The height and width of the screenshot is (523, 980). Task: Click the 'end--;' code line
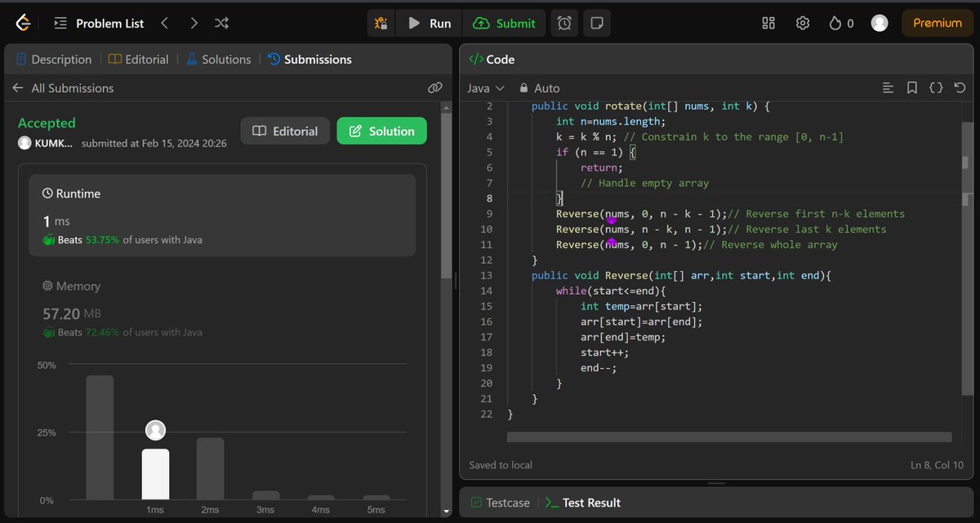coord(599,368)
